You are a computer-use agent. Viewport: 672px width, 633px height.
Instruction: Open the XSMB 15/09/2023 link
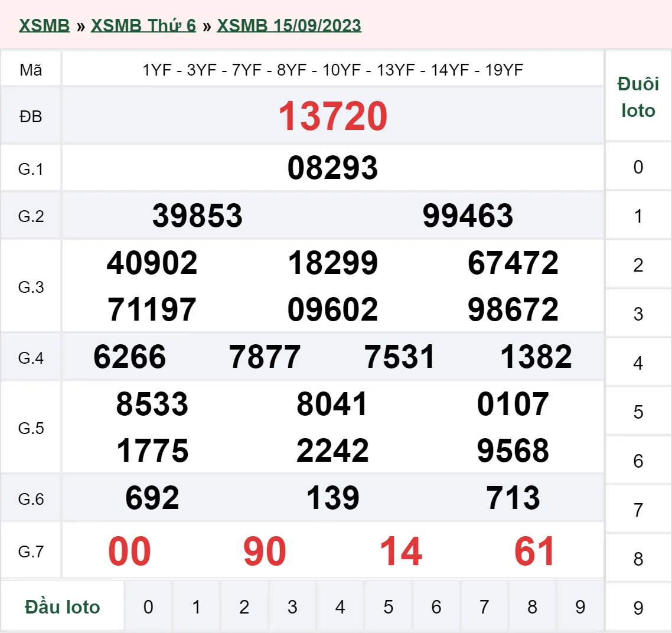coord(289,25)
